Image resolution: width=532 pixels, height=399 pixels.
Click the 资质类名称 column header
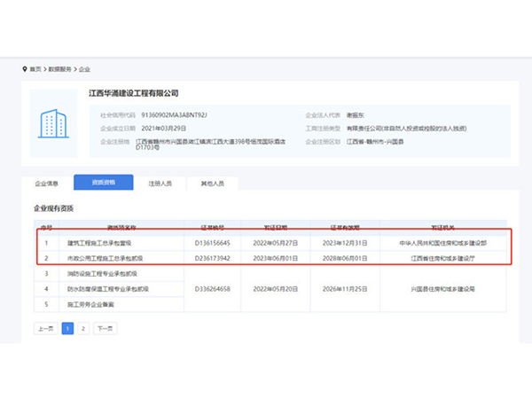[121, 227]
